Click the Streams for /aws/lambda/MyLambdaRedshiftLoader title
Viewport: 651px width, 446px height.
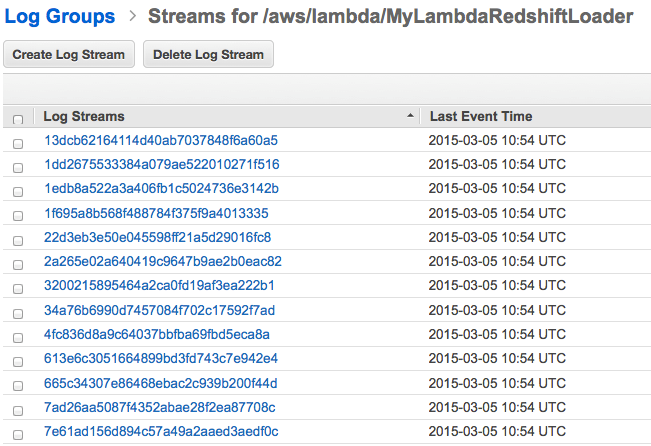coord(390,17)
